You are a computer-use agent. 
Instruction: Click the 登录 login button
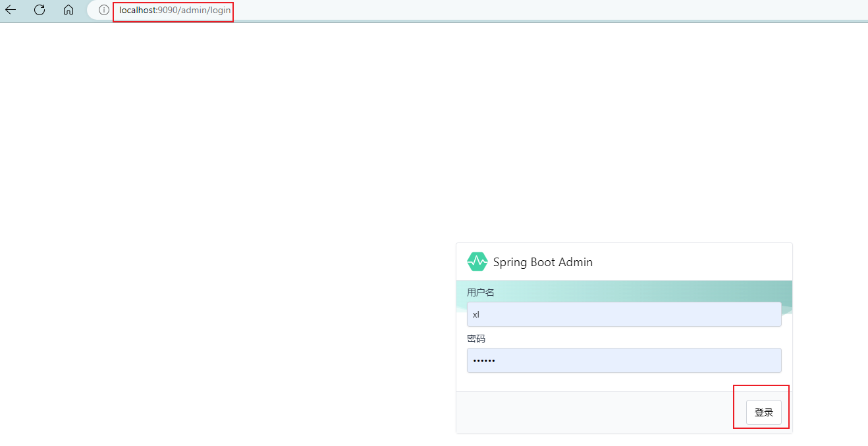click(x=763, y=412)
